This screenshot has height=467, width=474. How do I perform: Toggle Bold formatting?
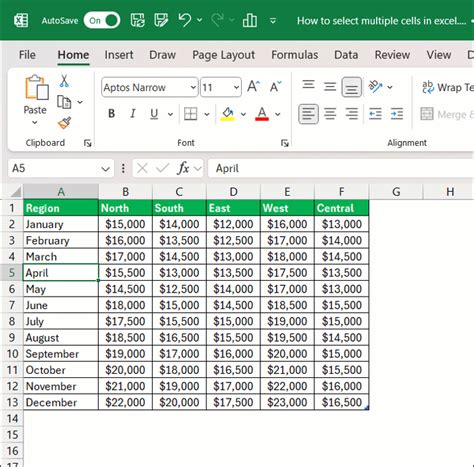112,114
